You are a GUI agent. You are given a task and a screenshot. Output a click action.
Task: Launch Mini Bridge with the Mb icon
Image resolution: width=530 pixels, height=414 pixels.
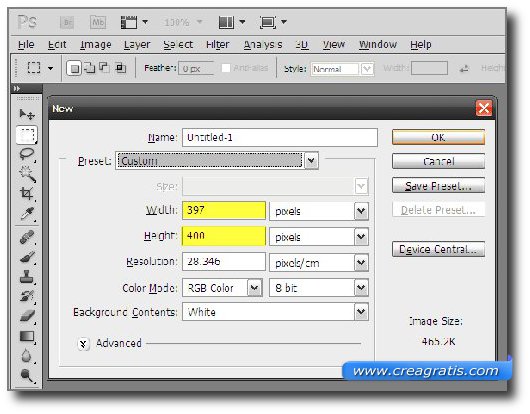point(98,22)
